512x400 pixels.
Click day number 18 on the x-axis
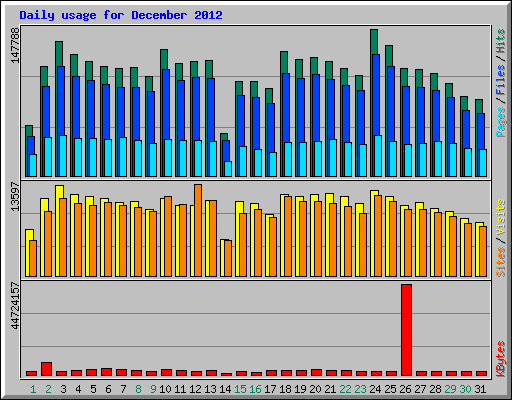(x=285, y=389)
